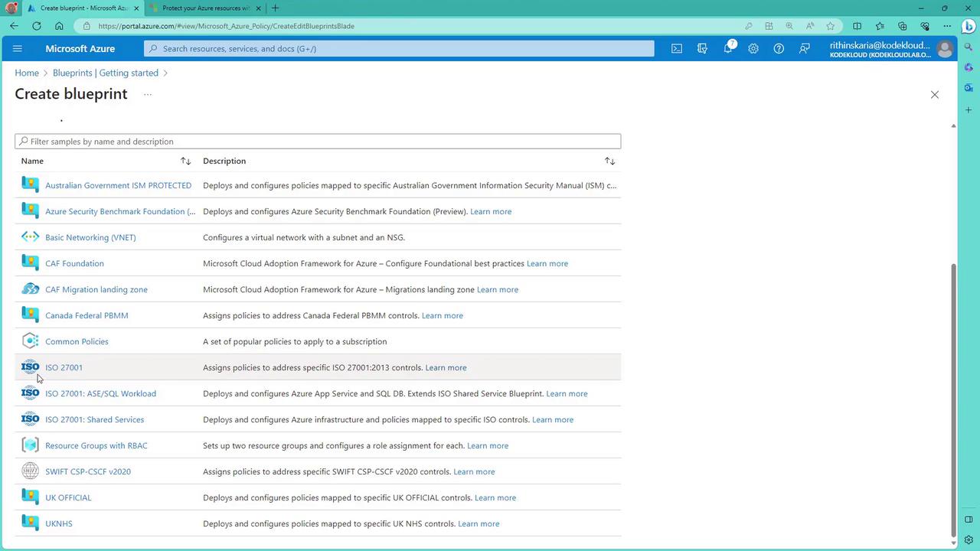
Task: Go to Blueprints Getting started breadcrumb
Action: [106, 73]
